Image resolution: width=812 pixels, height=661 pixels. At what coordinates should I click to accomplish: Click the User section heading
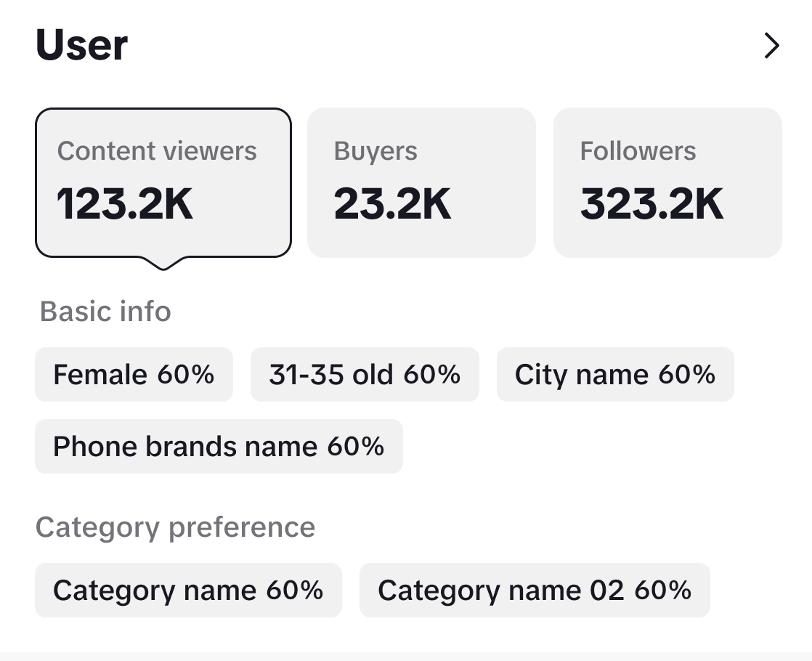click(x=81, y=45)
